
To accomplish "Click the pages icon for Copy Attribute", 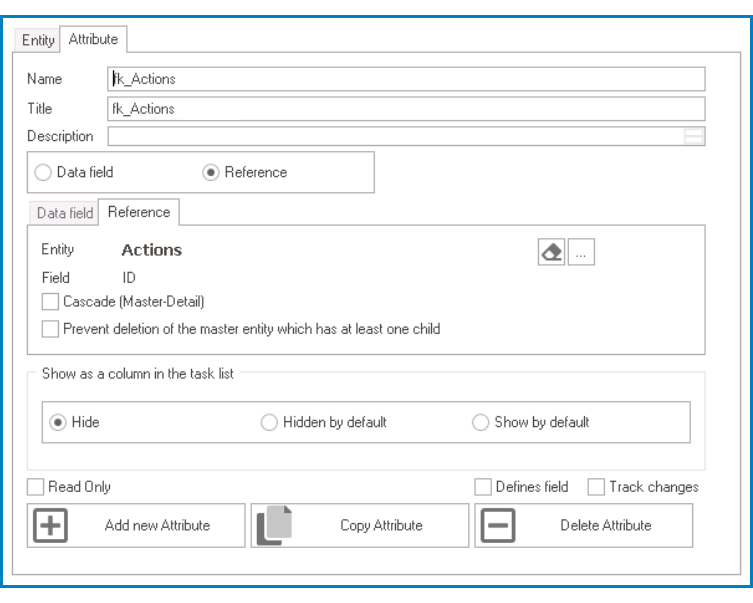I will (x=274, y=525).
